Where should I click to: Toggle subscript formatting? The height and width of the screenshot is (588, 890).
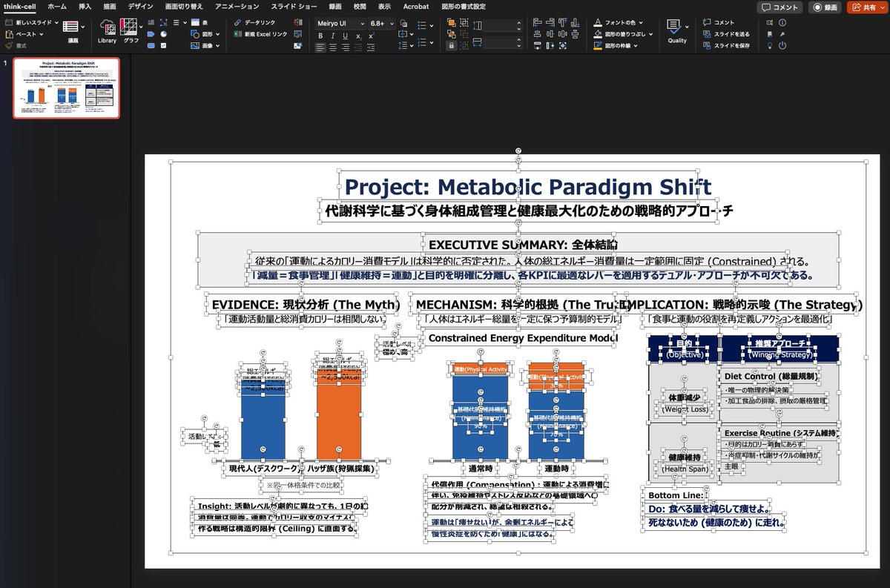358,36
